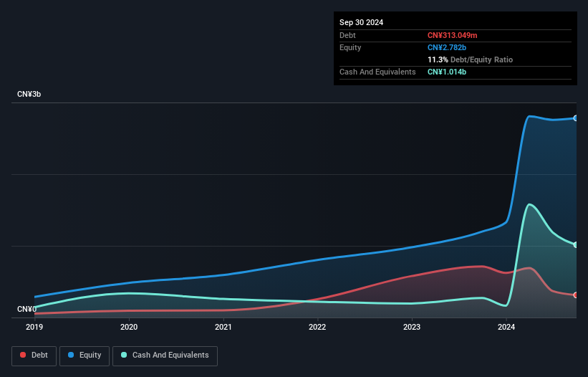This screenshot has width=588, height=377.
Task: Click the Cash And Equivalents tooltip label
Action: pyautogui.click(x=377, y=72)
